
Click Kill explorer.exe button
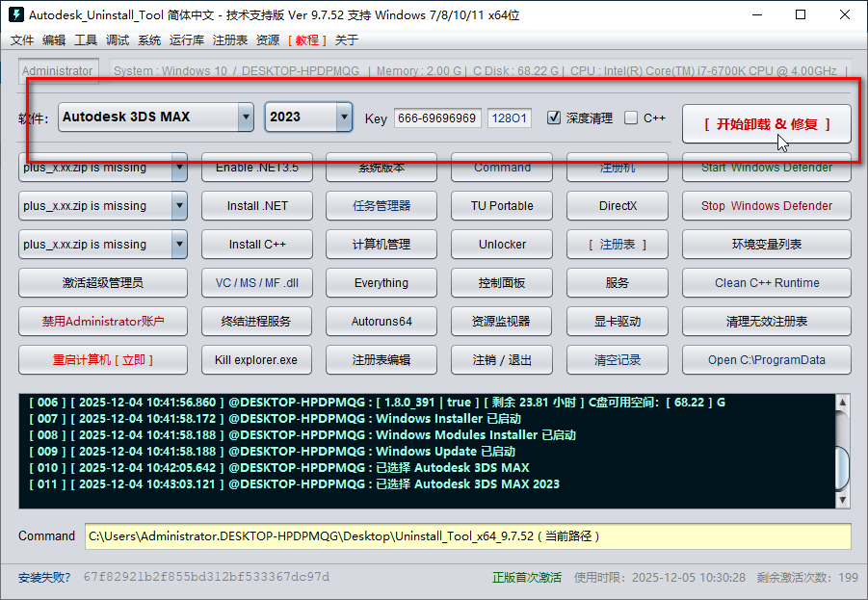257,360
